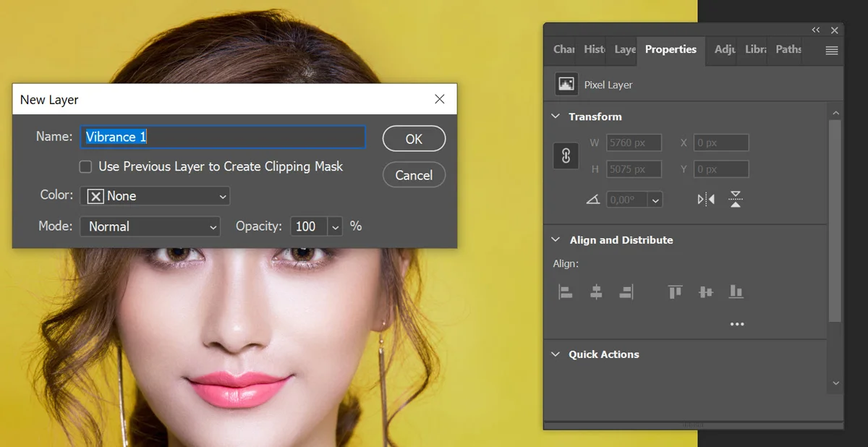Collapse the Quick Actions section
Screen dimensions: 868x447
pos(556,354)
